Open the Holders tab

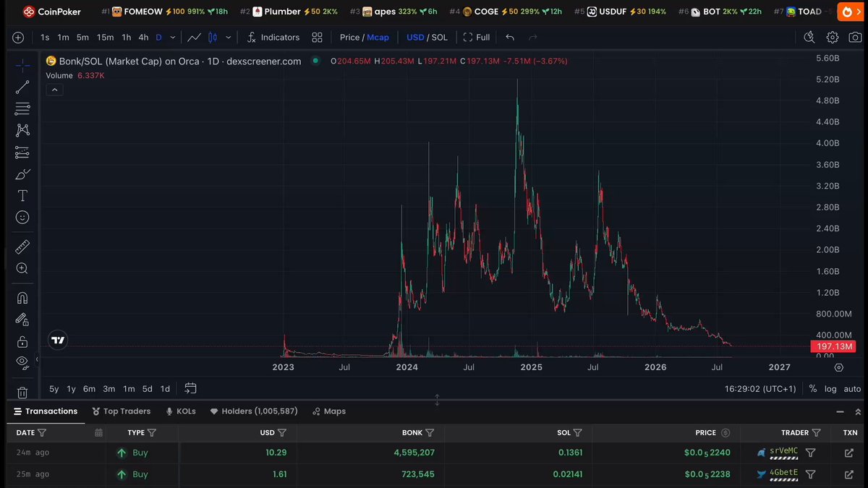[253, 411]
